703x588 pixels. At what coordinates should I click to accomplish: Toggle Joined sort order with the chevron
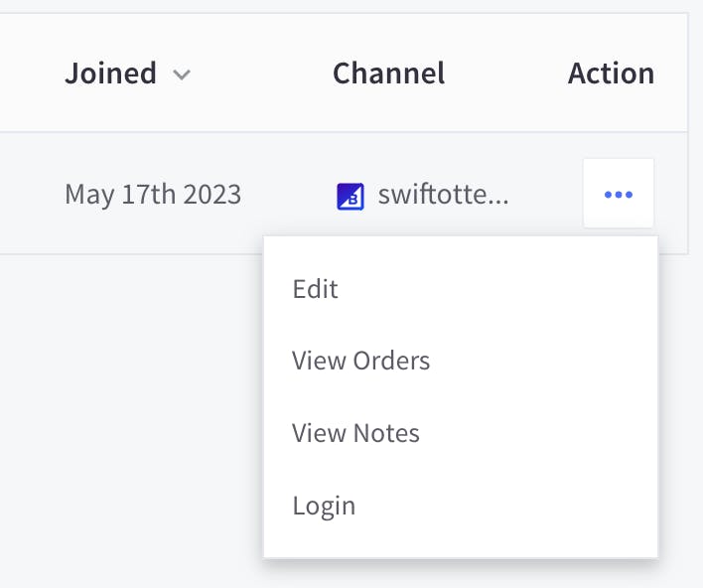click(x=181, y=74)
